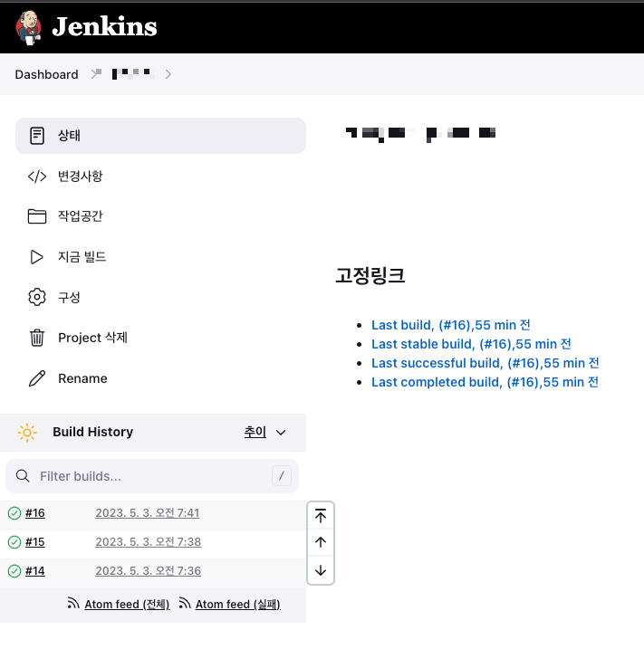Open the 변경사항 menu item

point(80,177)
